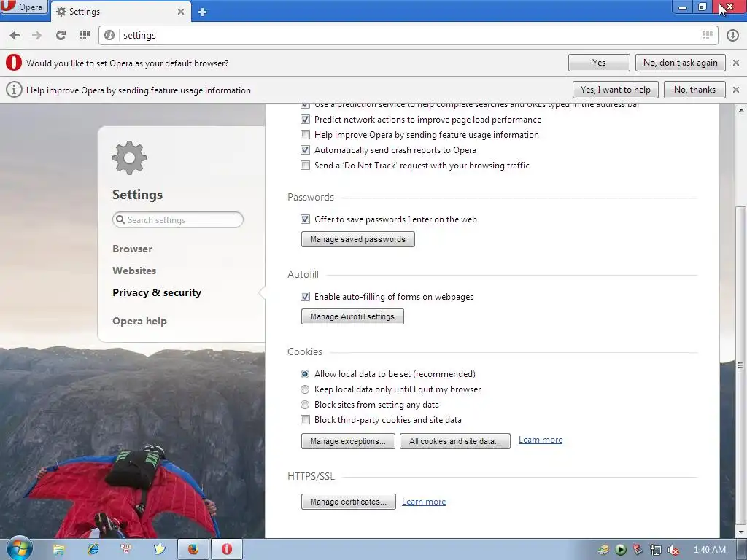Open Opera help in sidebar

(x=139, y=322)
